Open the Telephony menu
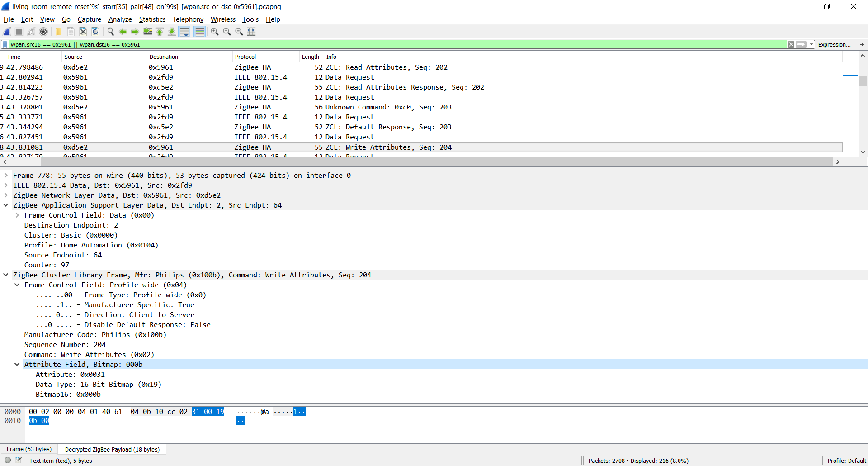The image size is (868, 466). 188,19
